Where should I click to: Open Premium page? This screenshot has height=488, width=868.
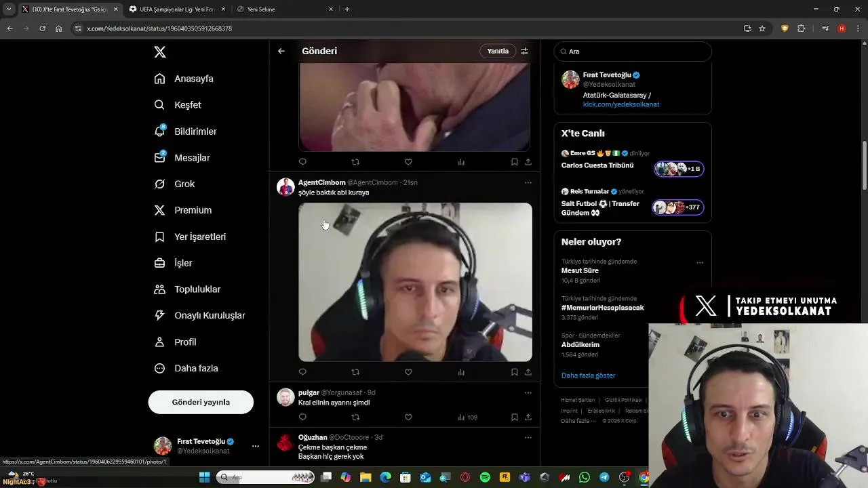click(x=183, y=210)
